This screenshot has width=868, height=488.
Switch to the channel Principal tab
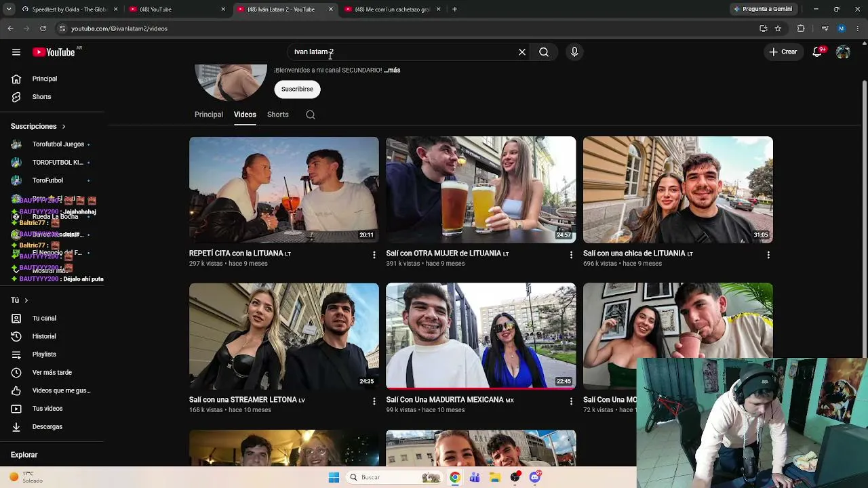209,115
